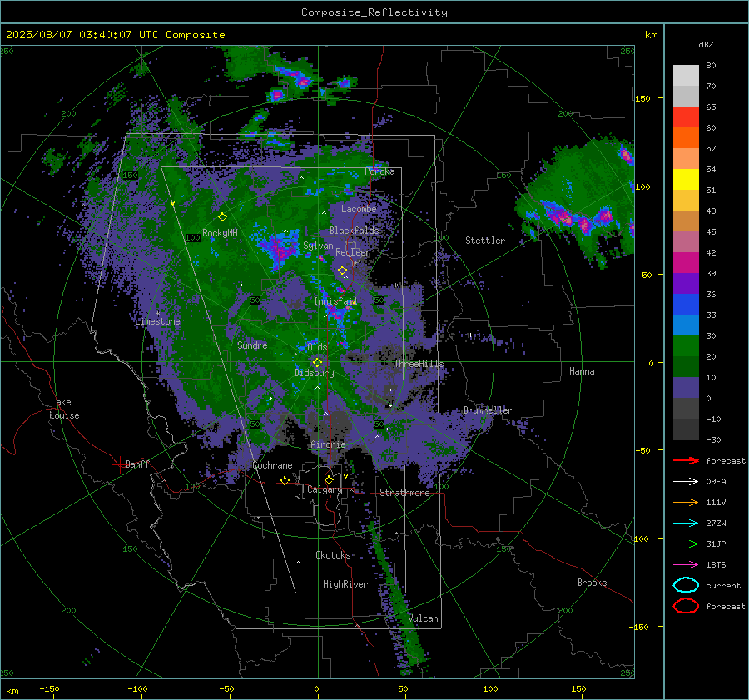749x700 pixels.
Task: Select the Blackfalds town label
Action: point(354,231)
